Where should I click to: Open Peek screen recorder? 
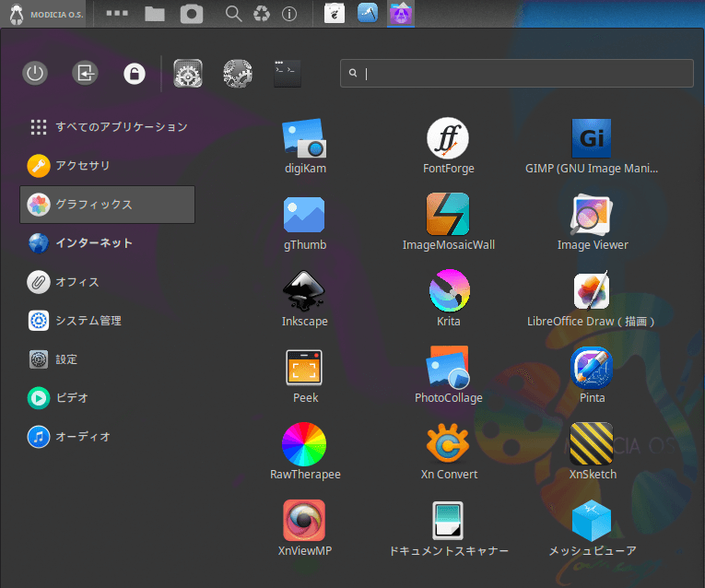pyautogui.click(x=304, y=369)
